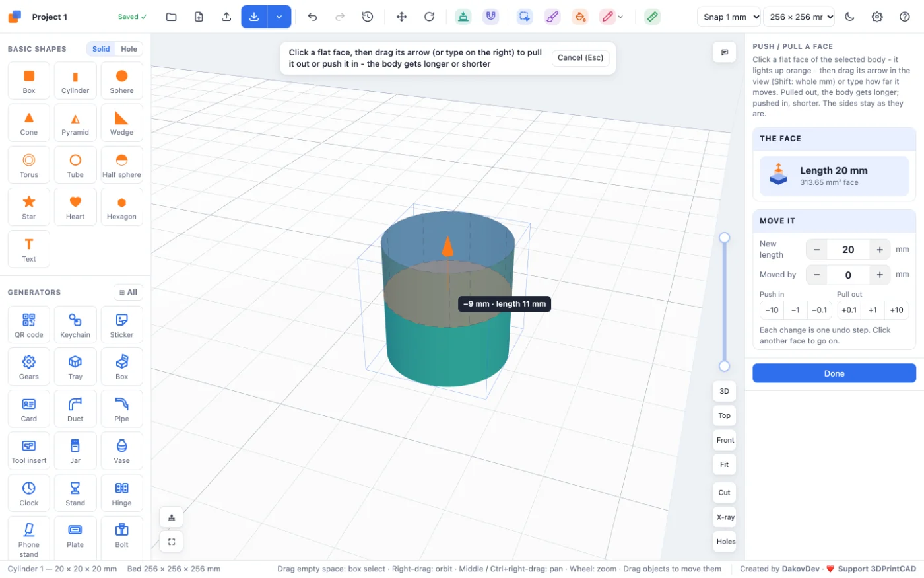This screenshot has height=578, width=924.
Task: Switch to Top view
Action: pos(725,415)
